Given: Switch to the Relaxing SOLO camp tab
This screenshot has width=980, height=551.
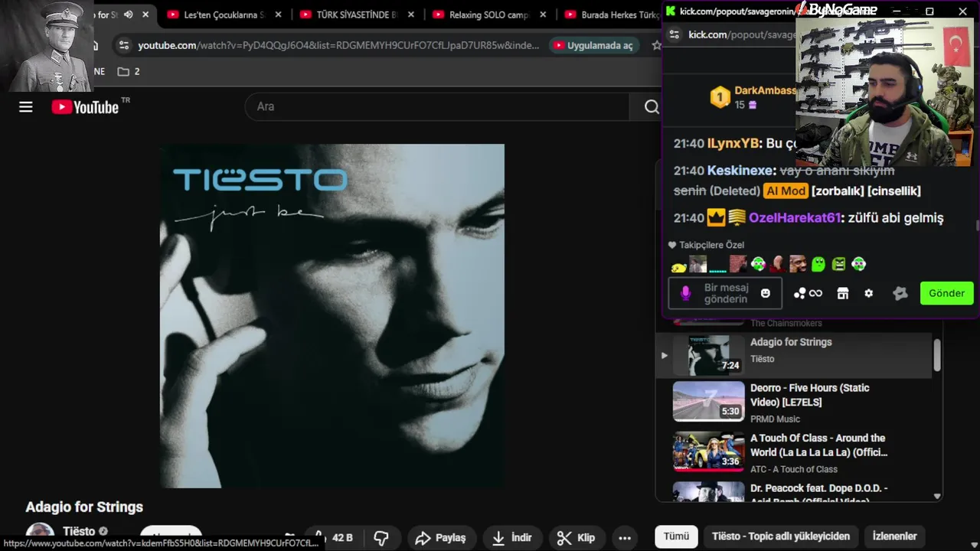Looking at the screenshot, I should tap(490, 15).
